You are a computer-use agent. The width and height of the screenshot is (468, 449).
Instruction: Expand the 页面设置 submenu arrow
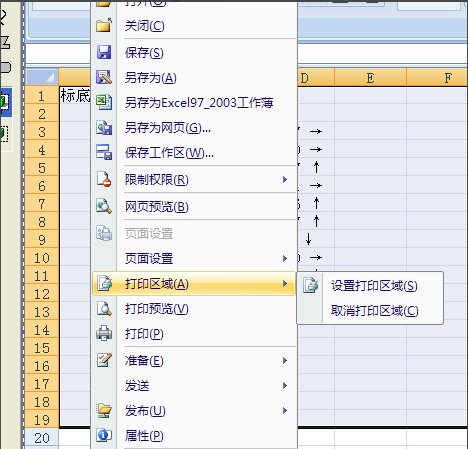(x=285, y=258)
